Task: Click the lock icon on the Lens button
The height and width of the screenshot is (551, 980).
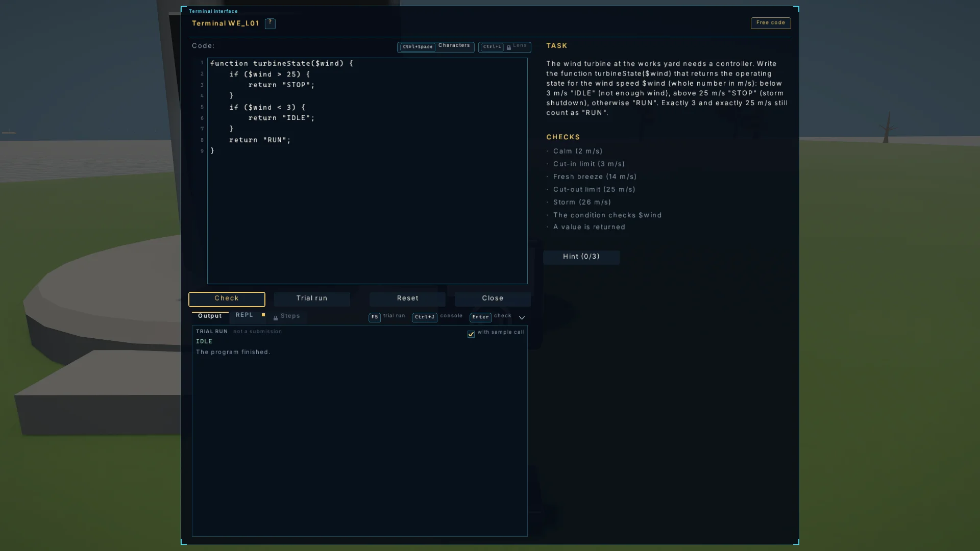Action: [509, 47]
